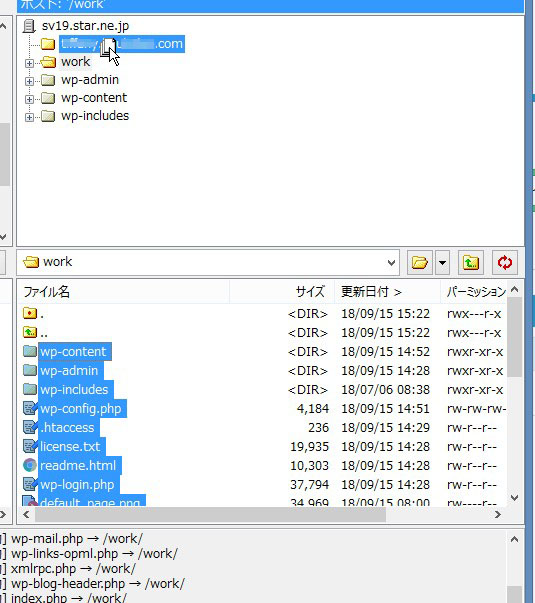Click the readme.html file icon
The height and width of the screenshot is (603, 535).
coord(30,465)
